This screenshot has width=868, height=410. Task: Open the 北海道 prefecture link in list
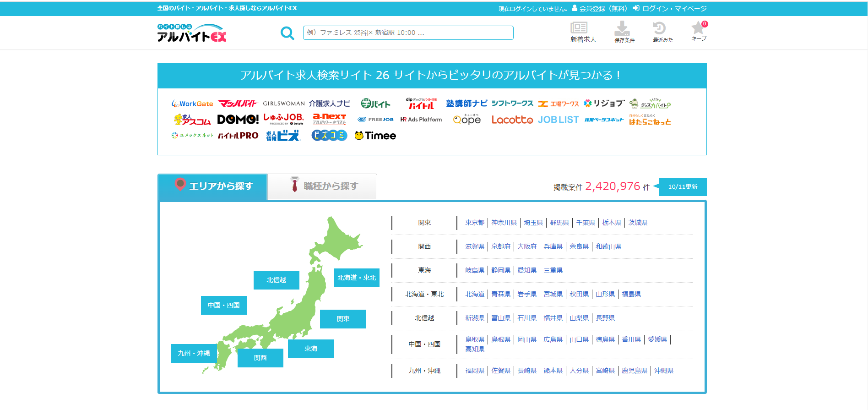pyautogui.click(x=475, y=294)
